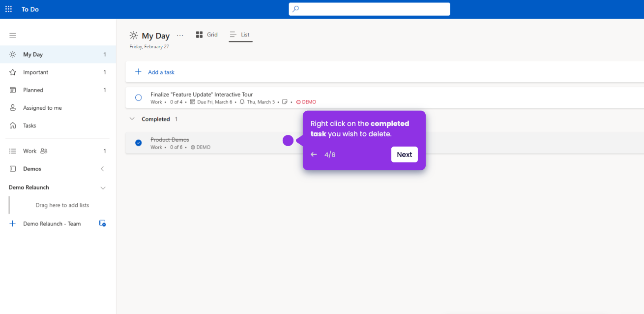This screenshot has width=644, height=314.
Task: Open My Day in sidebar
Action: click(x=58, y=55)
